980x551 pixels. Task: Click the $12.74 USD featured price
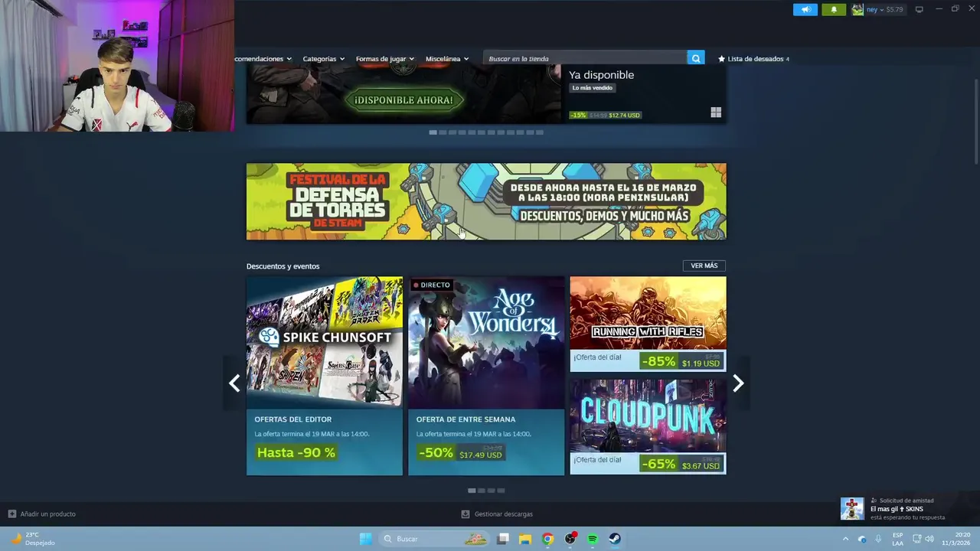pyautogui.click(x=624, y=116)
